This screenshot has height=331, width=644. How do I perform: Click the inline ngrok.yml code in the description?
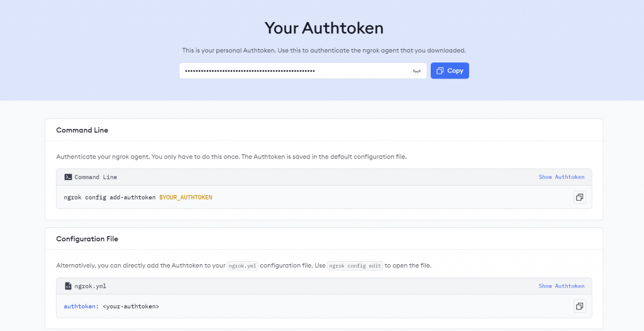coord(242,266)
